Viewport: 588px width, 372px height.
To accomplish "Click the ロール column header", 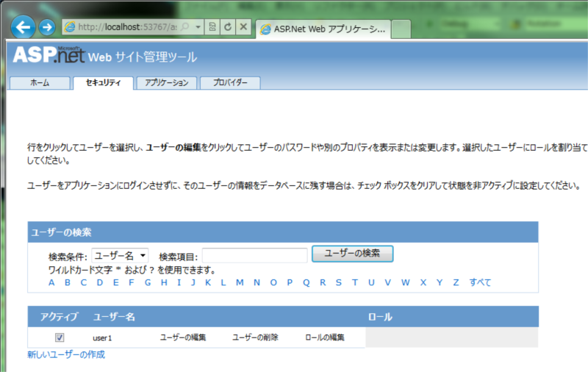I will point(380,317).
